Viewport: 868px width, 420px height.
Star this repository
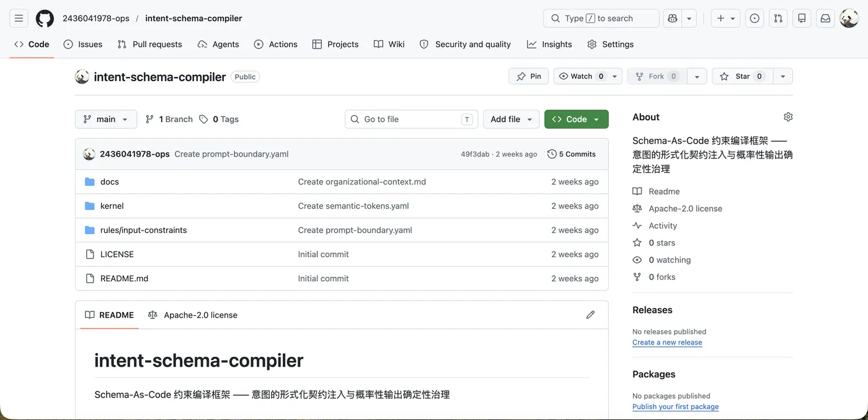click(x=742, y=76)
